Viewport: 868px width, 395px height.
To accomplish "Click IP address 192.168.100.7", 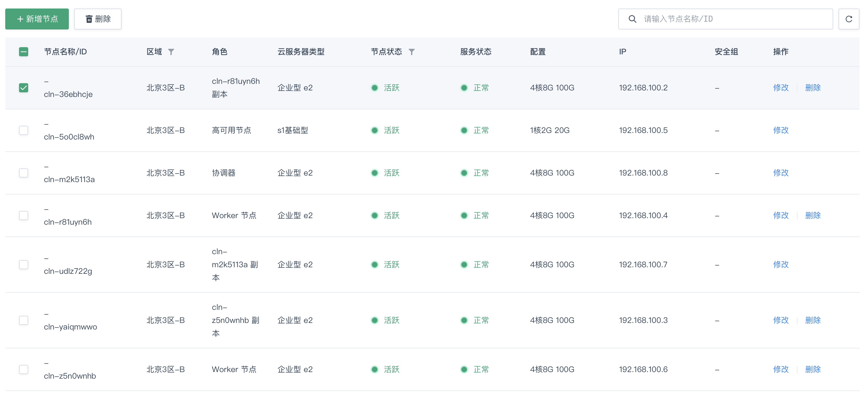I will click(x=643, y=265).
